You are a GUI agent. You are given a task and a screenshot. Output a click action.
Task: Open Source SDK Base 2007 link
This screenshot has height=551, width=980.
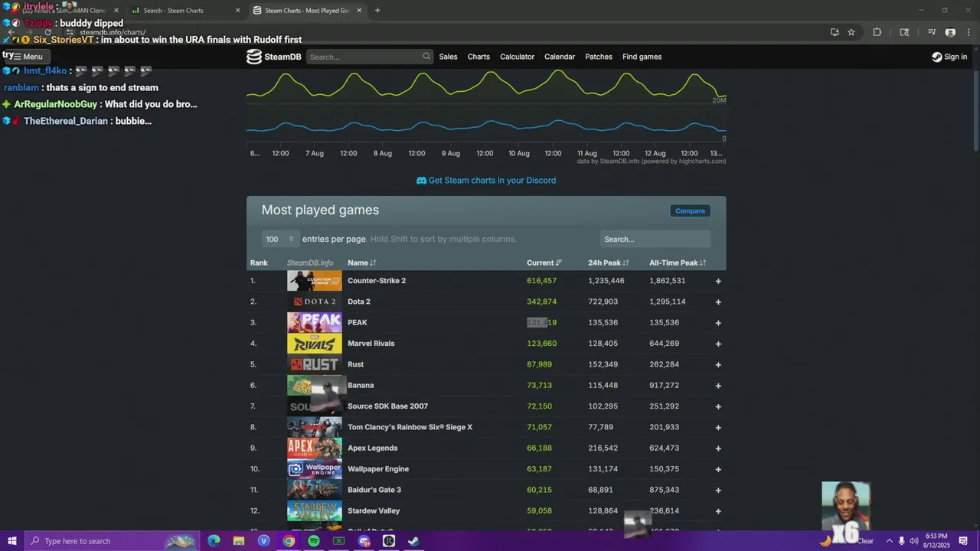[x=387, y=406]
